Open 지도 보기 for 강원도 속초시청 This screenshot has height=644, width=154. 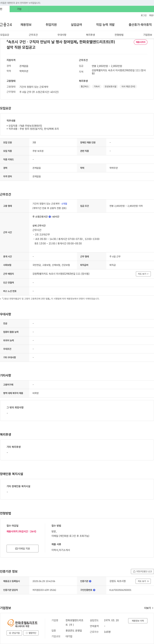pyautogui.click(x=143, y=581)
